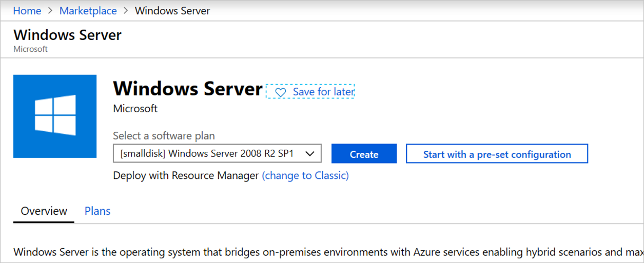644x263 pixels.
Task: Click the Windows logo tile icon
Action: (x=55, y=116)
